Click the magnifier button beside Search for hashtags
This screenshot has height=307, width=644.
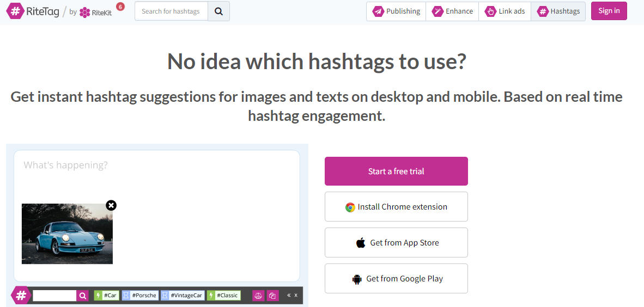tap(218, 11)
